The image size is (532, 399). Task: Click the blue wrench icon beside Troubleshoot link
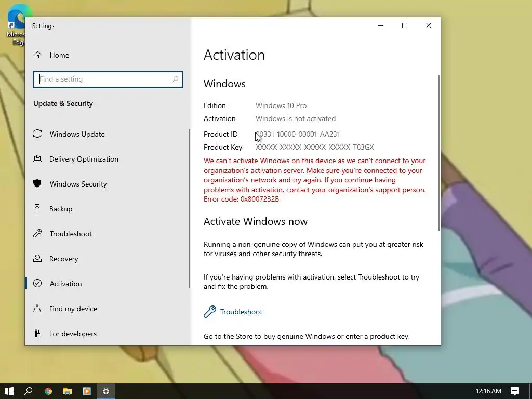pos(210,312)
